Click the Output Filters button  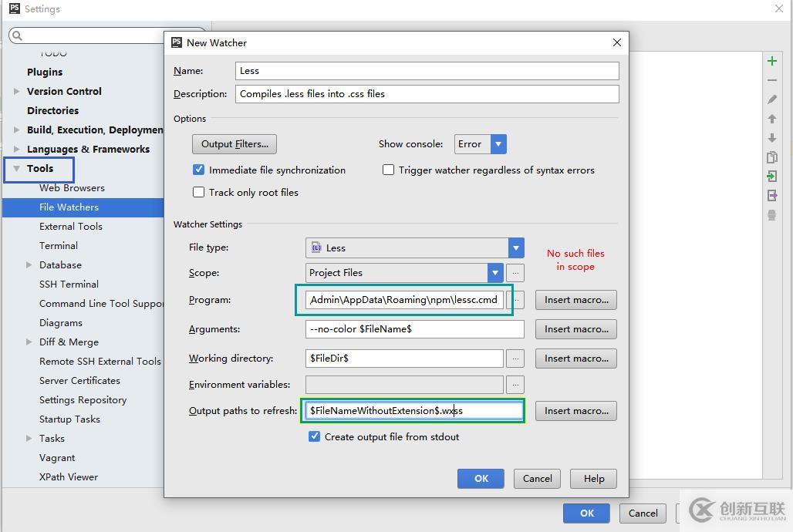[x=235, y=144]
